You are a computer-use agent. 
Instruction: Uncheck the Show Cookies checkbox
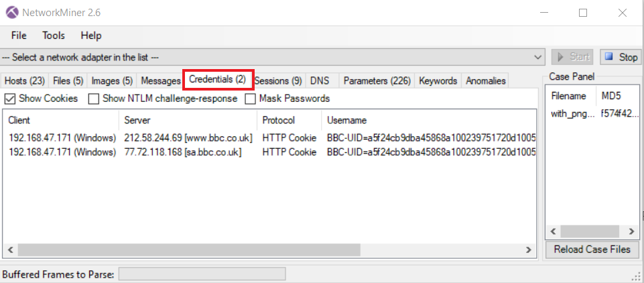tap(10, 99)
